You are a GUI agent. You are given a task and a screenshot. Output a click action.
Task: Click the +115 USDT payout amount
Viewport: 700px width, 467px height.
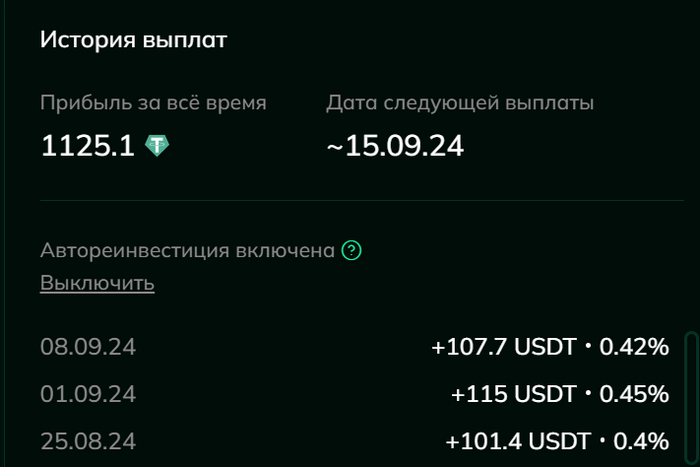[514, 394]
